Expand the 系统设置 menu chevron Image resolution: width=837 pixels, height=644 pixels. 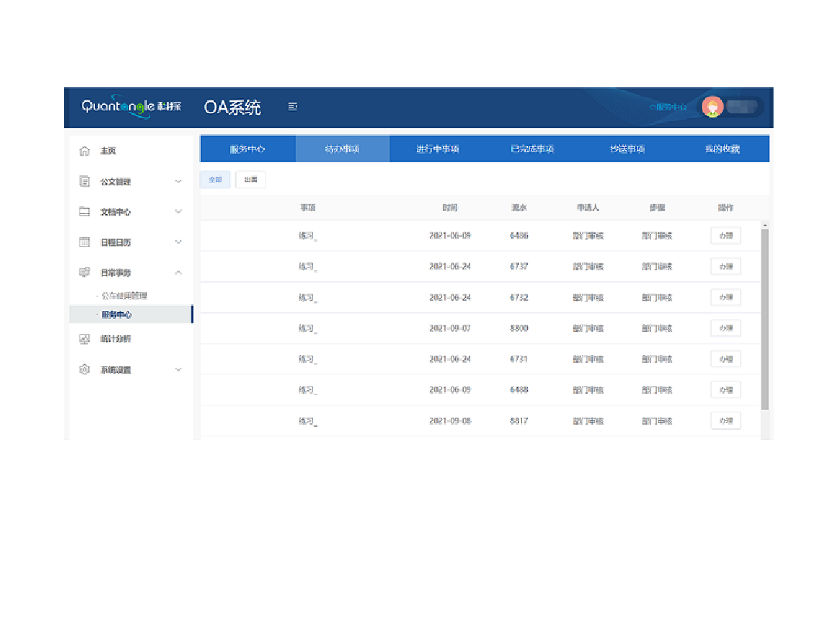click(178, 369)
